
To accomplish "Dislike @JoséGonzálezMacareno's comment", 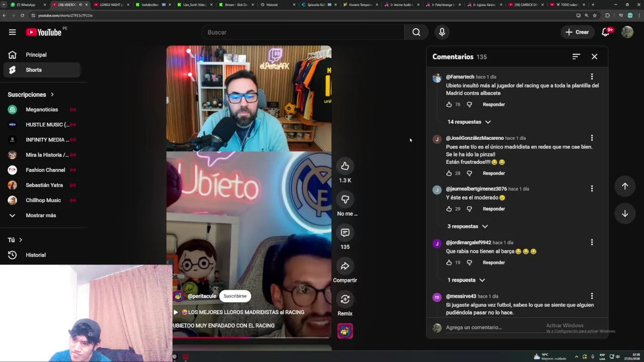I will [469, 173].
